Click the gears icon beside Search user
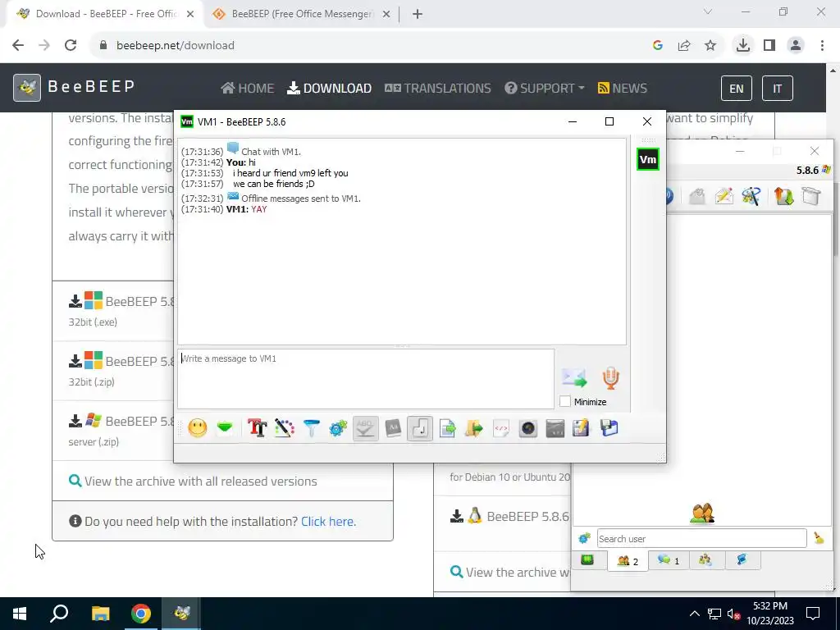 [584, 538]
